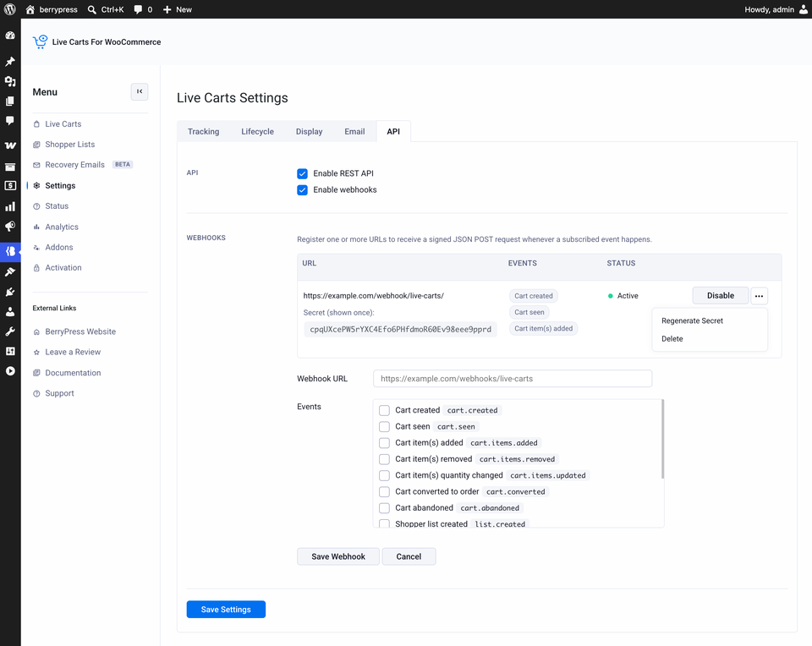Open Analytics bar chart icon in admin sidebar
This screenshot has width=812, height=646.
[10, 206]
